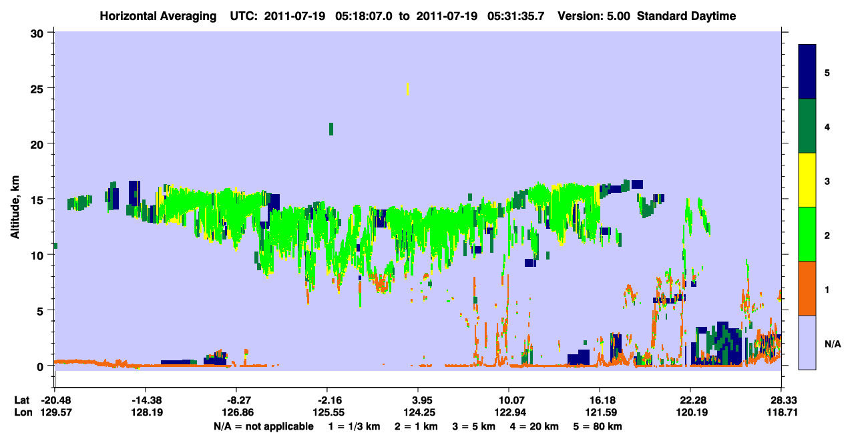The height and width of the screenshot is (445, 868).
Task: Click the 'Lon' row header
Action: point(23,412)
